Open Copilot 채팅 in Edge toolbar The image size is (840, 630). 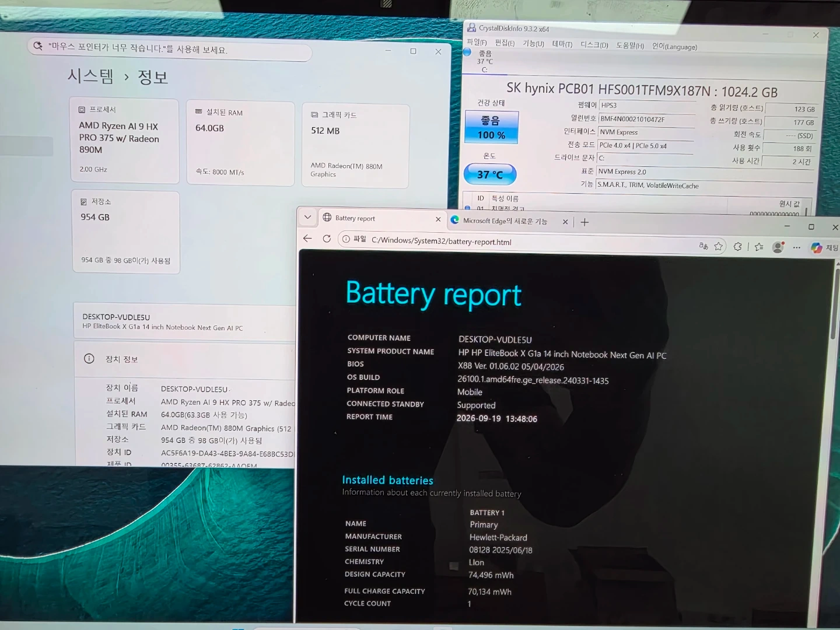(x=824, y=248)
